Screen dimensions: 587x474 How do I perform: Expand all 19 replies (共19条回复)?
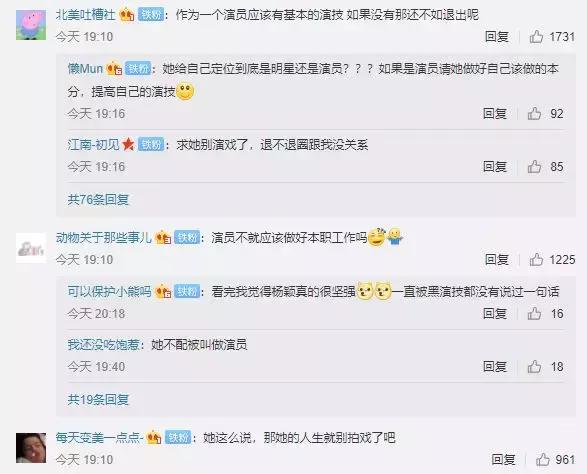pos(98,399)
